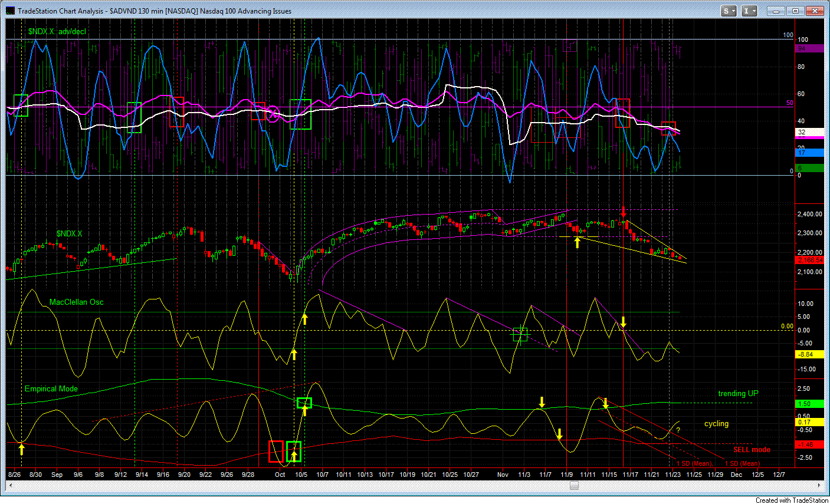830x504 pixels.
Task: Click the 'Dec' date axis label
Action: pos(736,474)
